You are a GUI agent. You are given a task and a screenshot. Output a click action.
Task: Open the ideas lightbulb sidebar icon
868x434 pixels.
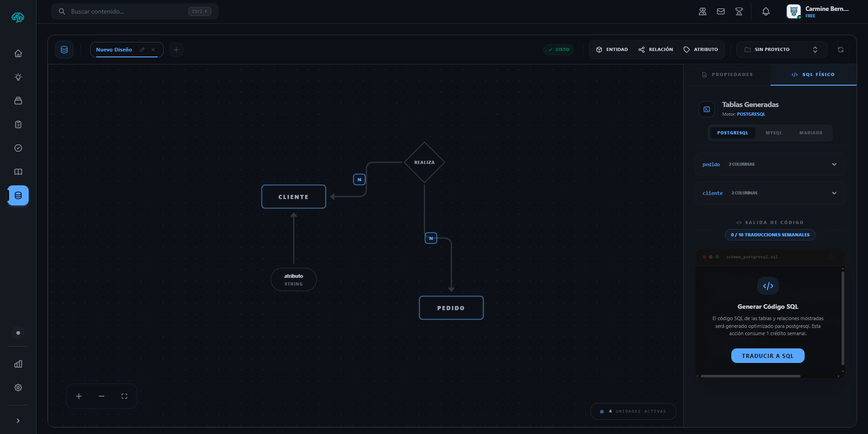[18, 77]
